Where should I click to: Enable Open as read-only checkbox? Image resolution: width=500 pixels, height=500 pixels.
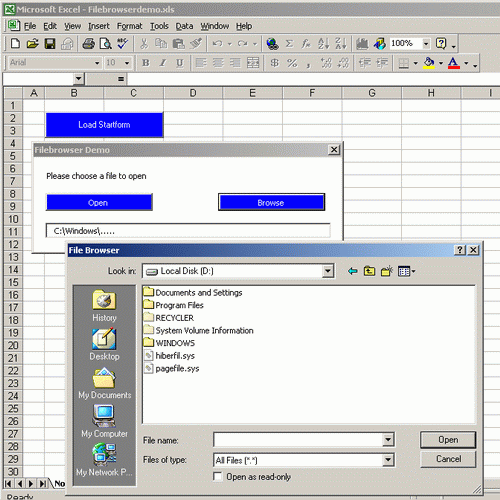218,476
